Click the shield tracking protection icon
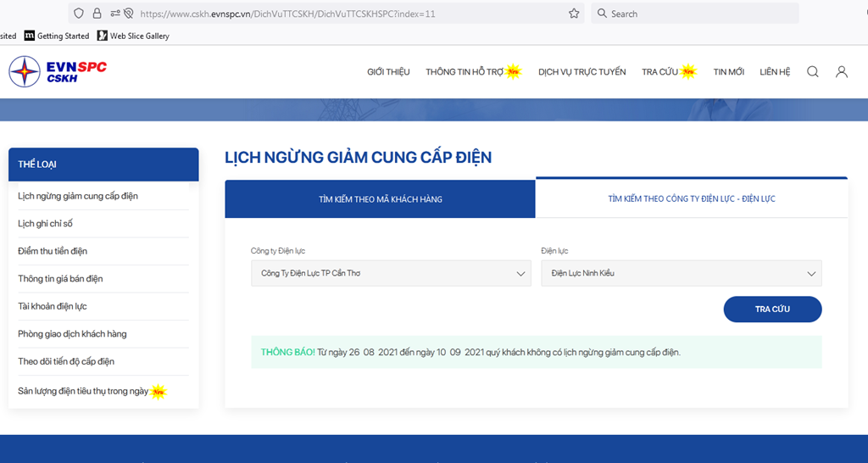The image size is (868, 463). (79, 14)
